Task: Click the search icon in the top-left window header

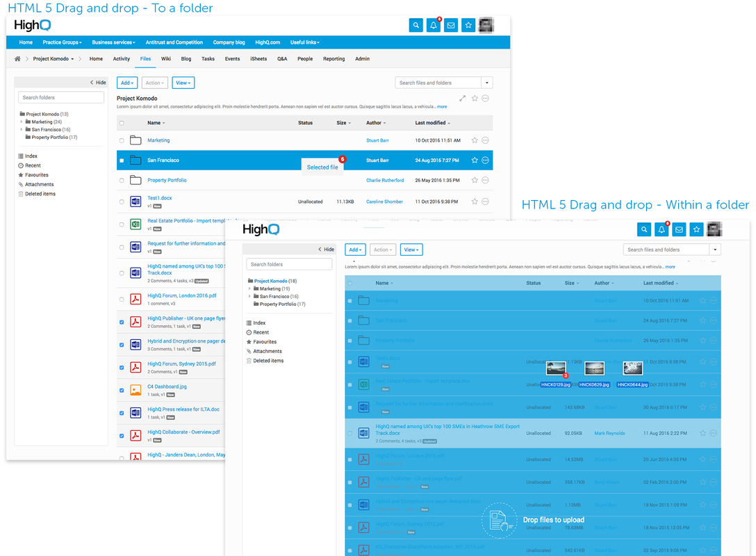Action: [416, 26]
